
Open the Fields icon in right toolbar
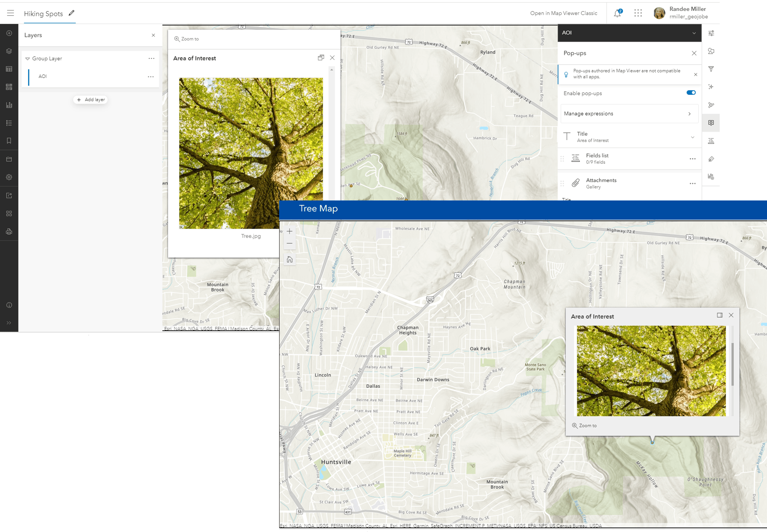point(711,141)
